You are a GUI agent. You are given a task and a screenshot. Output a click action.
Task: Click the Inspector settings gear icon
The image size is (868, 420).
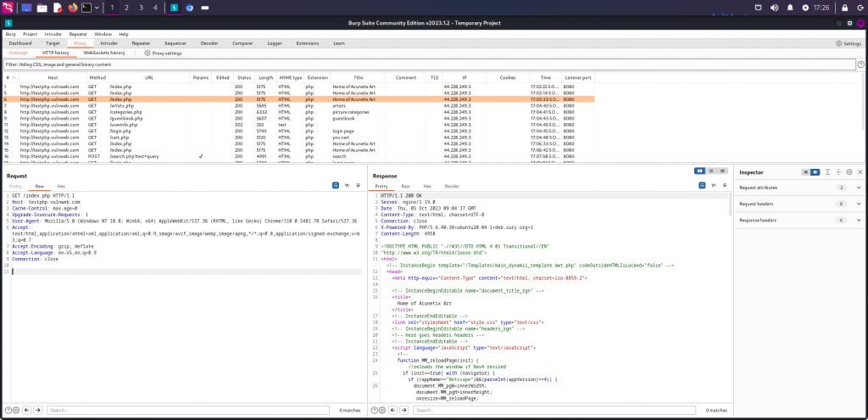pos(849,172)
